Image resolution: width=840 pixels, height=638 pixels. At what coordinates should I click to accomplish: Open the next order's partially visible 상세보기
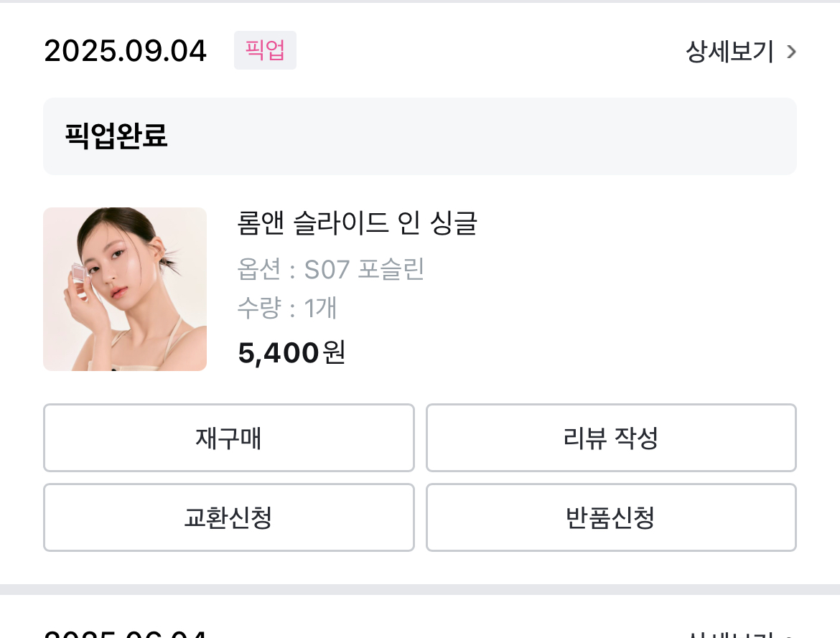coord(729,634)
